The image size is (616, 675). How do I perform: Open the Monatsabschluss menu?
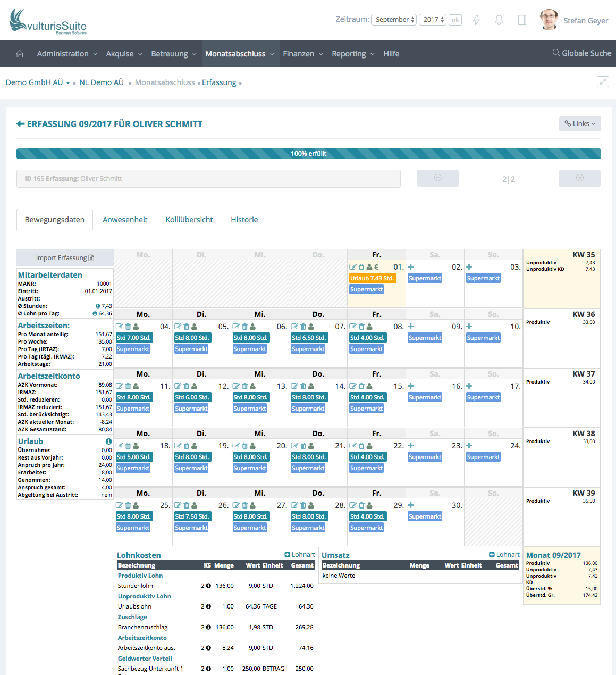coord(239,54)
